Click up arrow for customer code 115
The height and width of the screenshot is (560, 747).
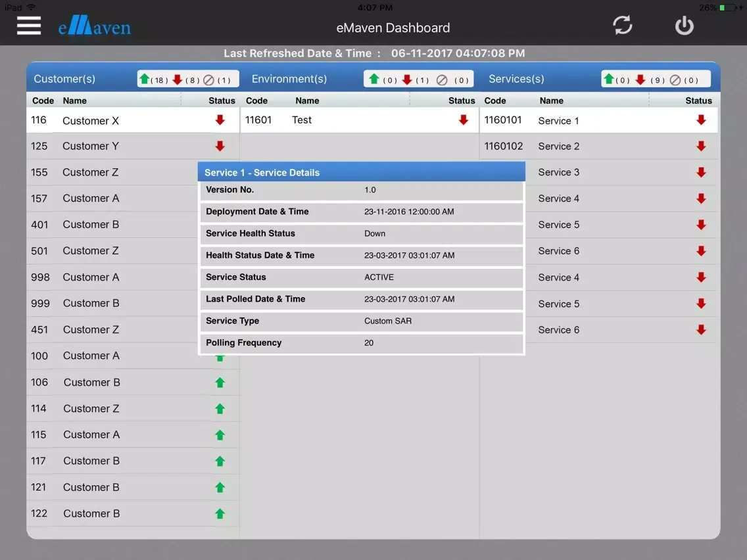click(220, 434)
